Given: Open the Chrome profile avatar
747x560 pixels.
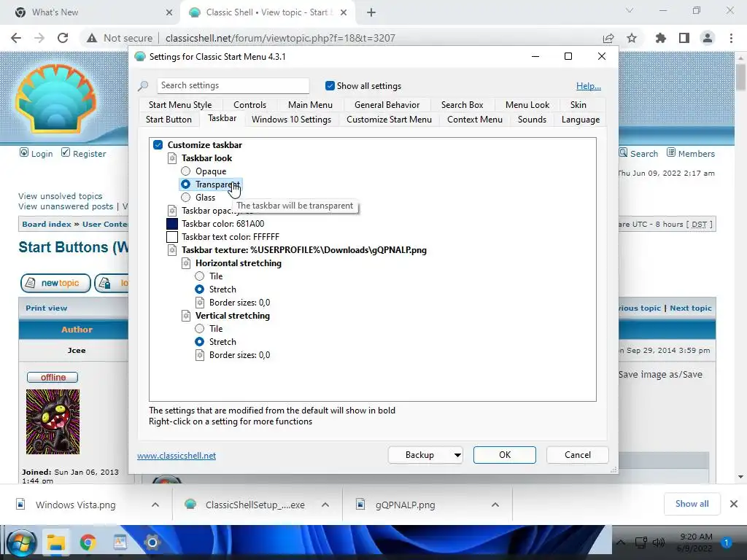Looking at the screenshot, I should coord(708,38).
